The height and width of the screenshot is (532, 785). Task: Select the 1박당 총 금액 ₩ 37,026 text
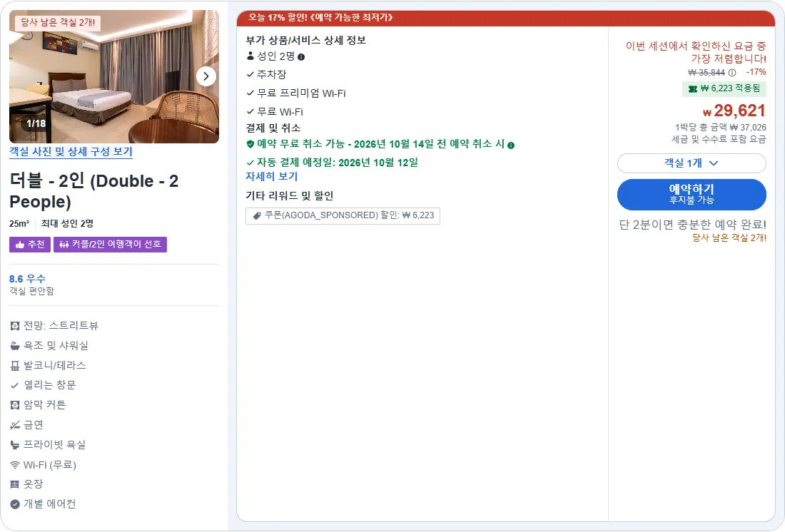[721, 128]
